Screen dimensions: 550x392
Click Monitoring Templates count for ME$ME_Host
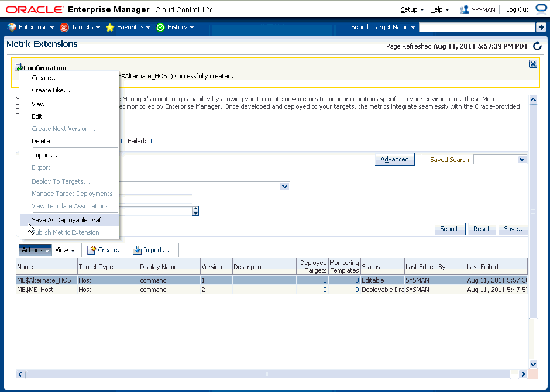pyautogui.click(x=357, y=290)
